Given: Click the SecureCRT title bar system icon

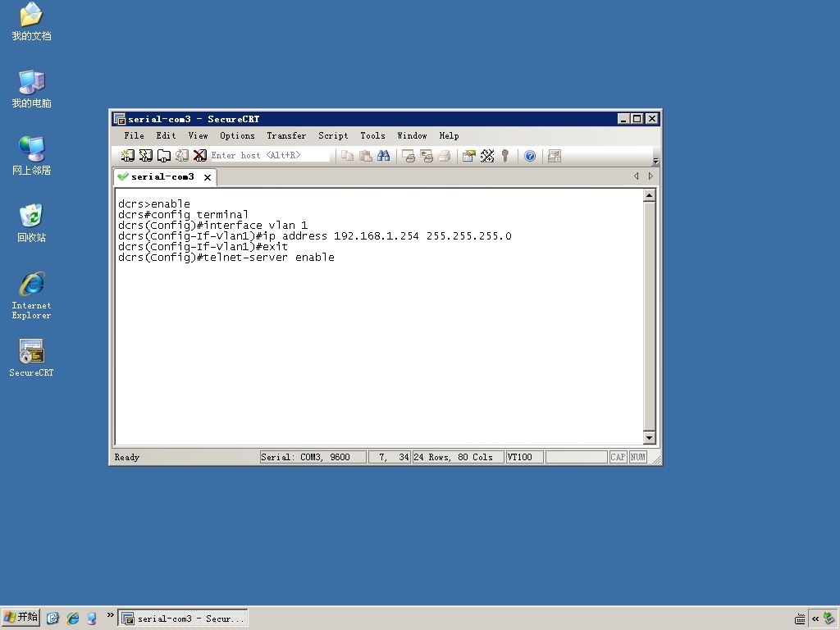Looking at the screenshot, I should click(x=120, y=119).
